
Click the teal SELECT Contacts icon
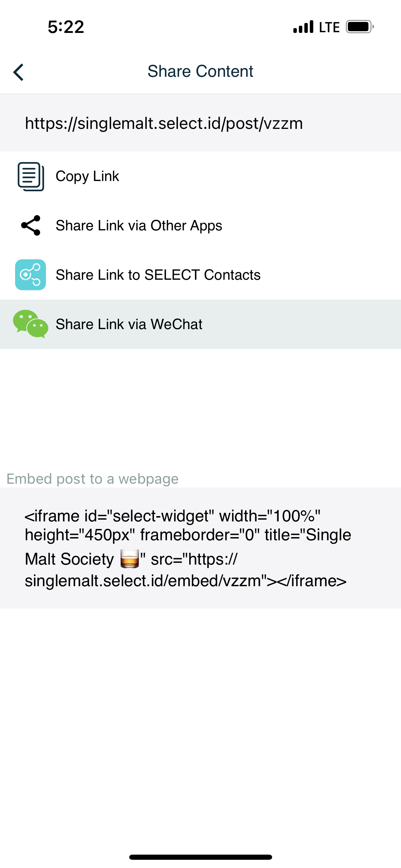tap(31, 275)
